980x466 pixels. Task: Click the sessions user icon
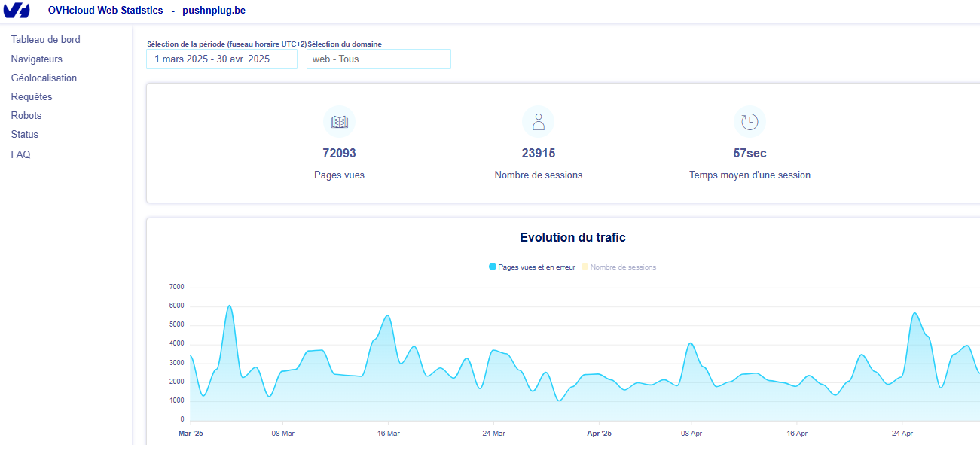click(x=538, y=121)
